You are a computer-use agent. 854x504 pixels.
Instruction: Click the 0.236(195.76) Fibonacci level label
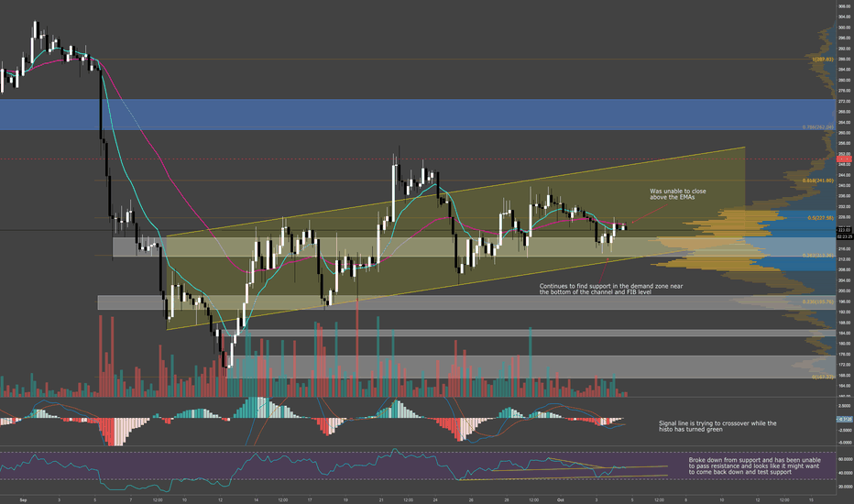click(817, 301)
